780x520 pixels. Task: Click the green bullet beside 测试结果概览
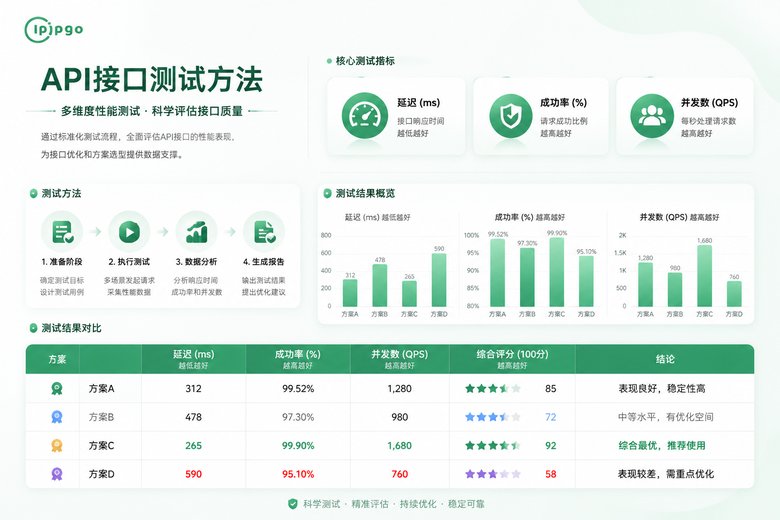(x=327, y=194)
